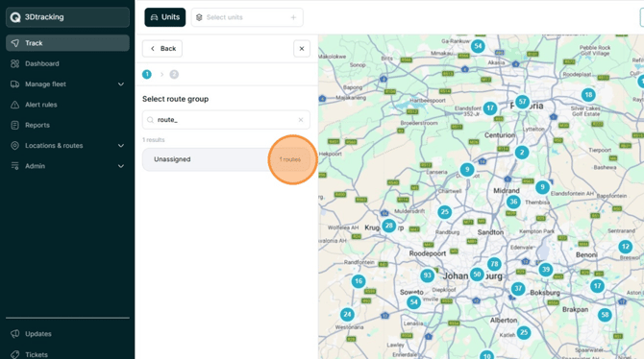Go back using the Back button

pyautogui.click(x=162, y=48)
